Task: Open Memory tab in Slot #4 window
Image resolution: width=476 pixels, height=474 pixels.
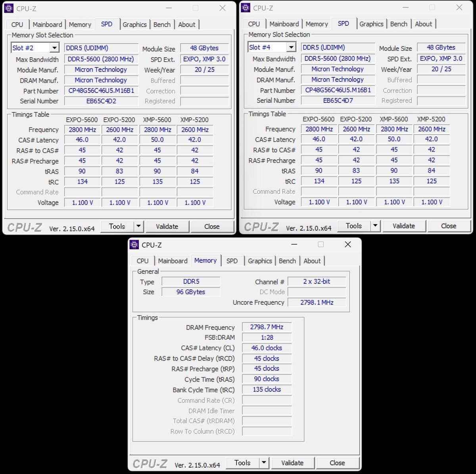Action: [x=317, y=24]
